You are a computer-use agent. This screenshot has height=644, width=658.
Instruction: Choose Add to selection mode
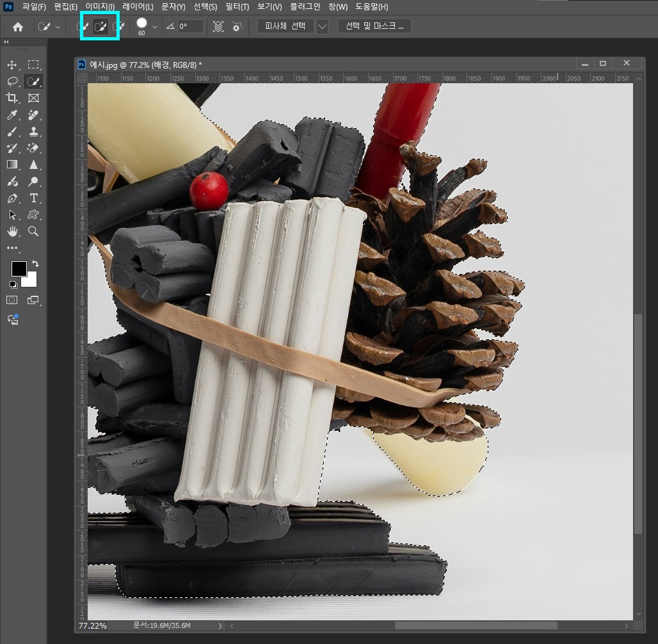click(x=100, y=26)
